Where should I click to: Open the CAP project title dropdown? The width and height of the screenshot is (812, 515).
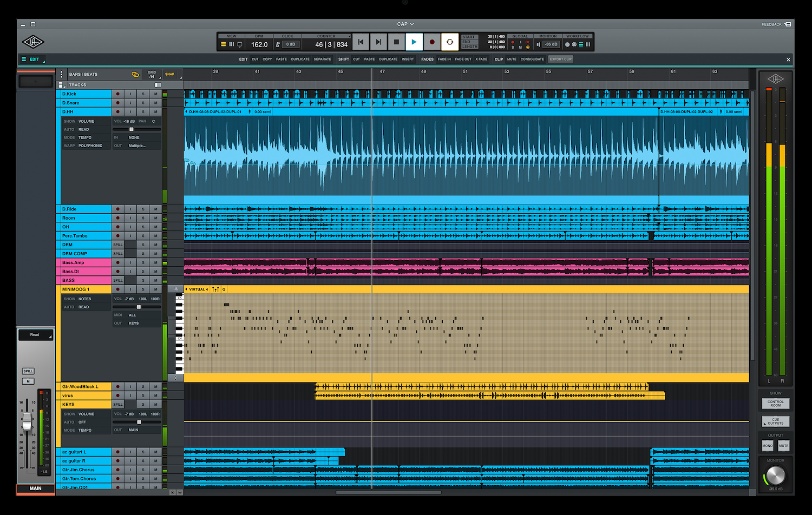coord(405,24)
